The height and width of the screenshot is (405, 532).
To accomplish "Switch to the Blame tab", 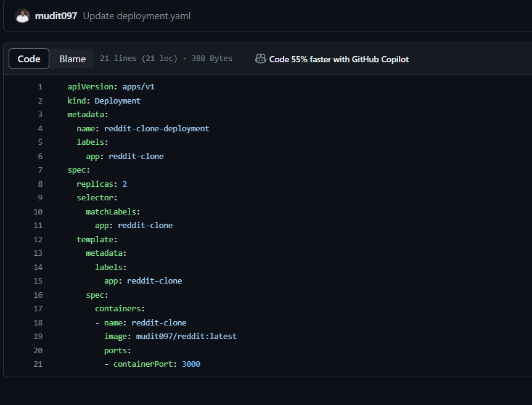I will [72, 59].
